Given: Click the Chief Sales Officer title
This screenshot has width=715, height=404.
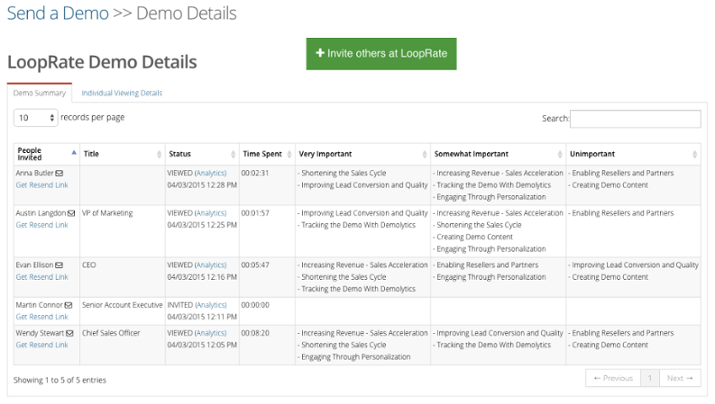Looking at the screenshot, I should (x=111, y=333).
